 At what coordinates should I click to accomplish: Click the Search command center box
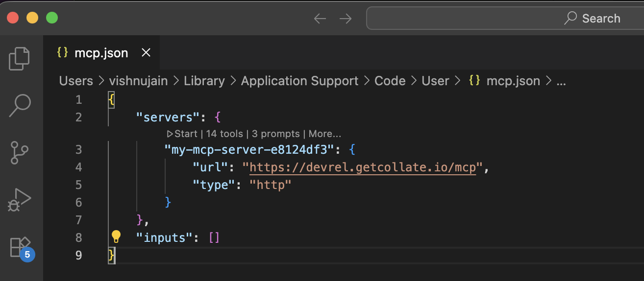point(505,19)
